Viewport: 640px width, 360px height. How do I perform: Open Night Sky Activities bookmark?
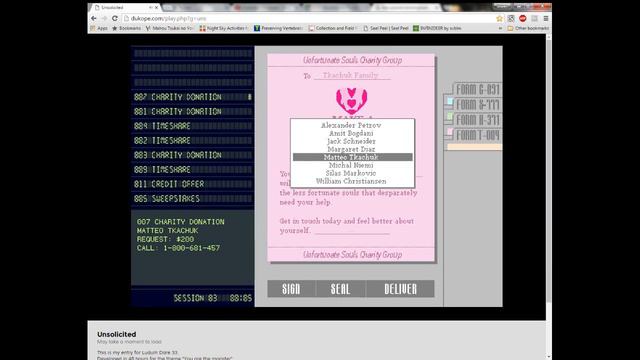click(x=224, y=28)
